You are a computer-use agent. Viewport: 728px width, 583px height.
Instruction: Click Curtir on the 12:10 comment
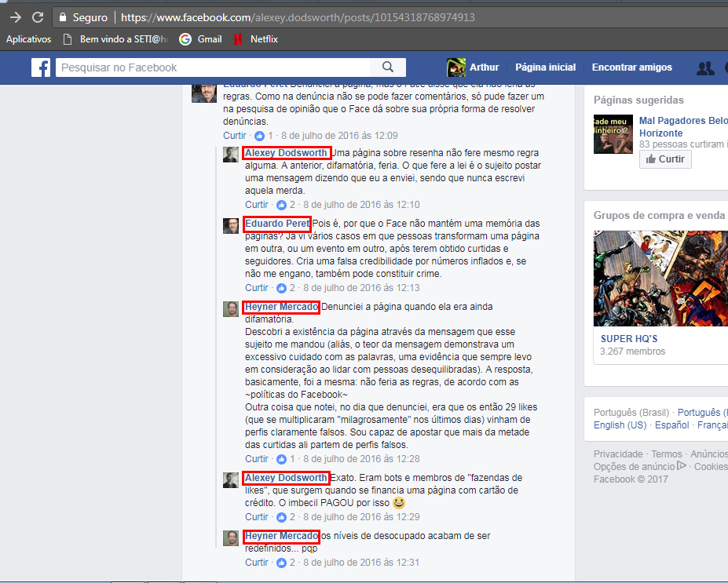257,205
